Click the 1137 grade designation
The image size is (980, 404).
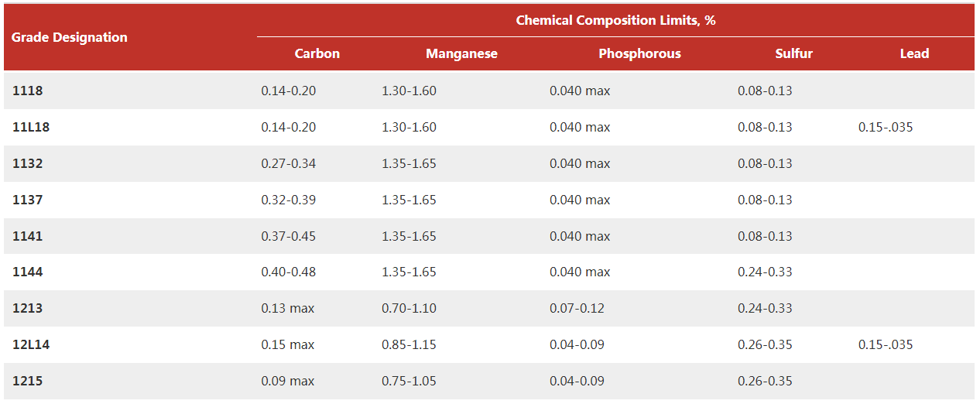28,200
